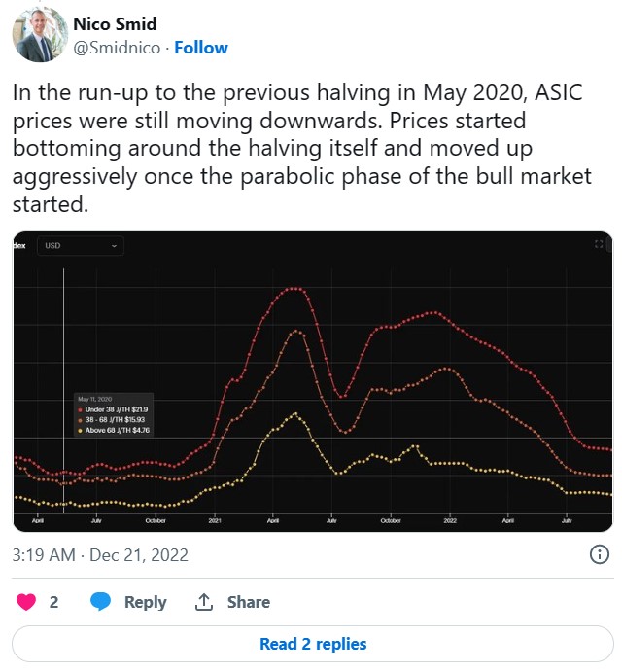
Task: Open the 3:19 AM Dec 21, 2022 timestamp
Action: tap(100, 555)
